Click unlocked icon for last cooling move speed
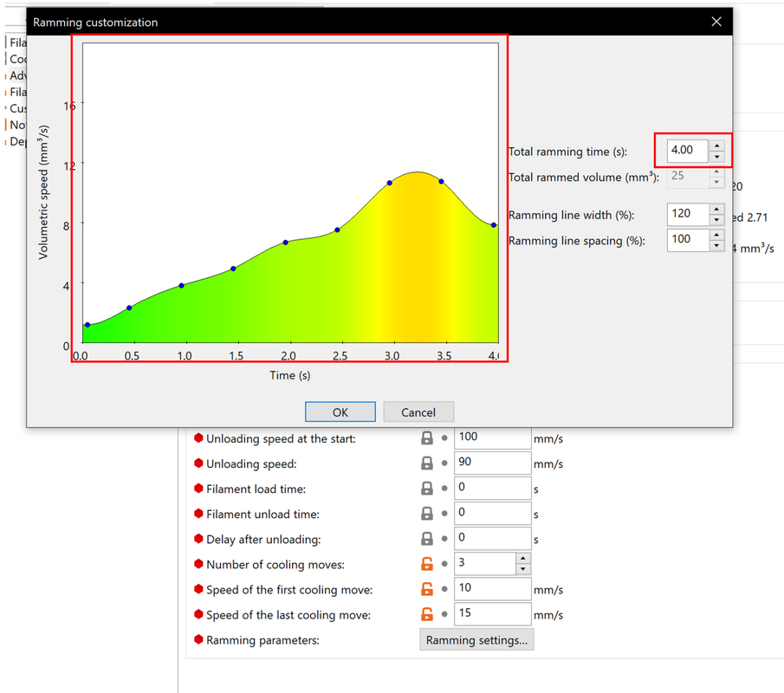 pyautogui.click(x=427, y=614)
